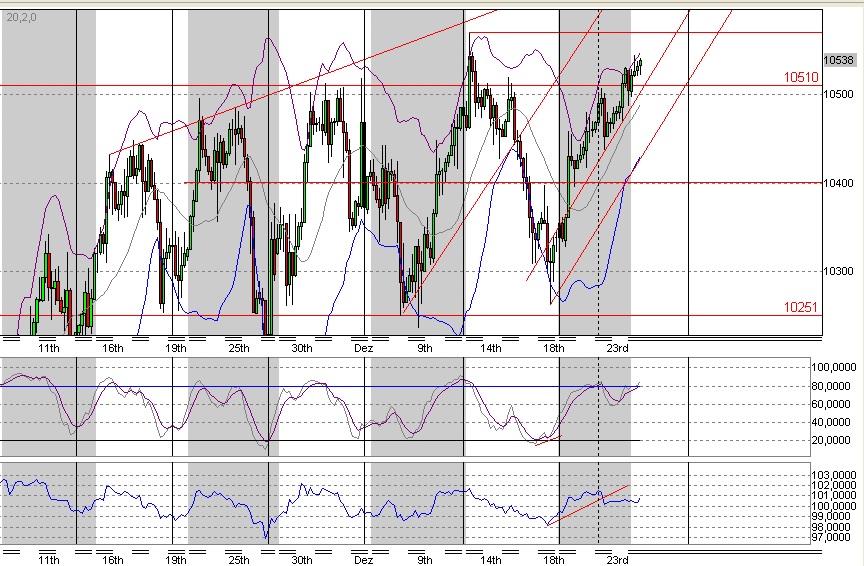Click 10500 on the price axis
Screen dimensions: 864x566
point(838,94)
